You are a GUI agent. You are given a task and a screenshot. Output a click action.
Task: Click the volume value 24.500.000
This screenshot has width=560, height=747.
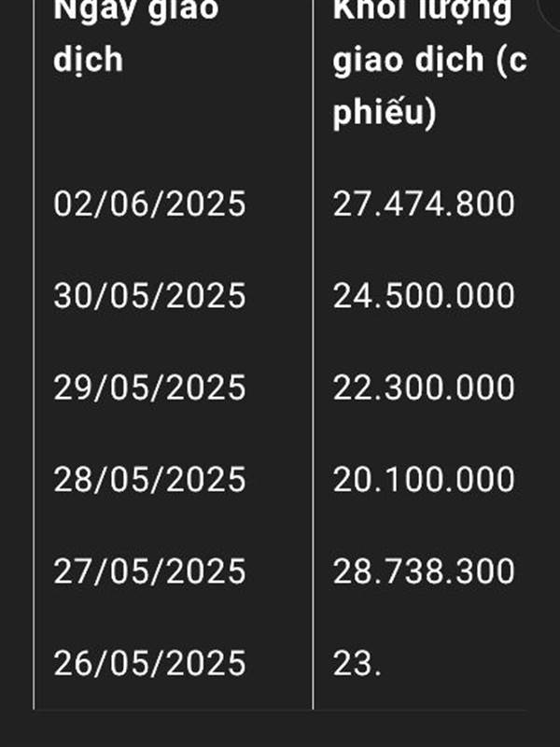click(x=424, y=296)
